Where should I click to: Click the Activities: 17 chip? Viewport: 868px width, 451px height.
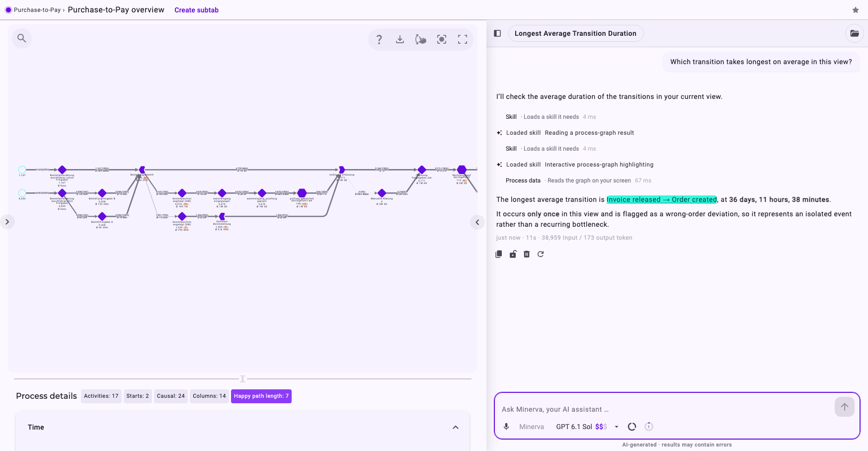101,396
